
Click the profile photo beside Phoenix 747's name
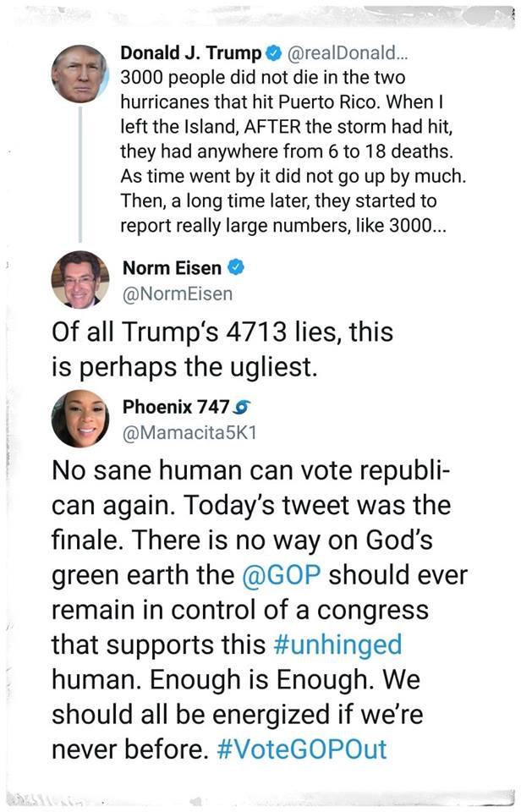pyautogui.click(x=80, y=418)
